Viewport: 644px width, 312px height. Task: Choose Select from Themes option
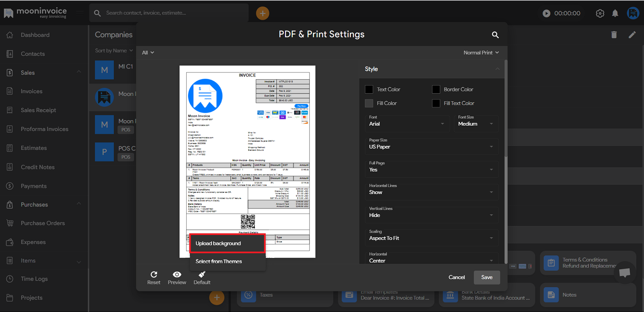coord(228,262)
